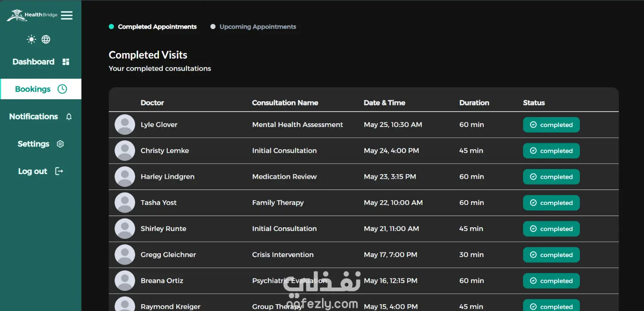Click the Doctor column header
Viewport: 644px width, 311px height.
tap(152, 103)
